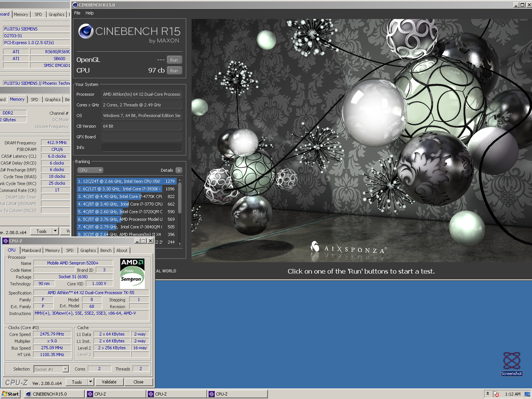Toggle the ranking Details arrow button
This screenshot has height=399, width=532.
pyautogui.click(x=179, y=170)
